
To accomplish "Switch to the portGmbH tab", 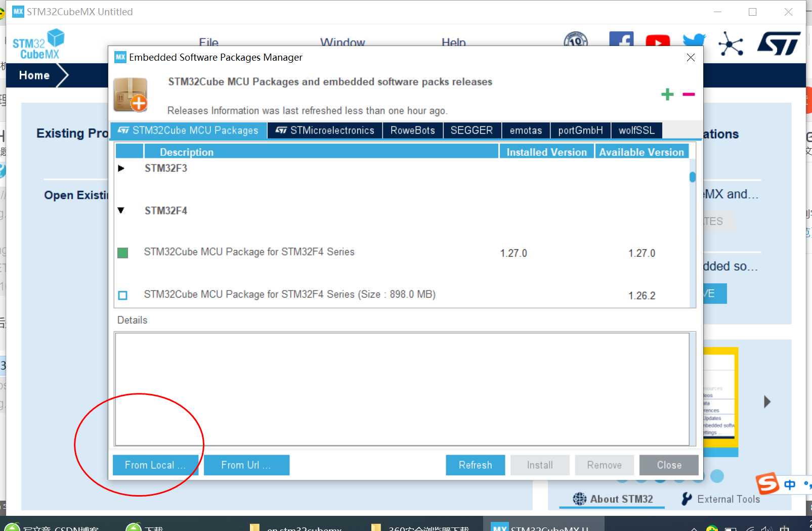I will (x=580, y=130).
